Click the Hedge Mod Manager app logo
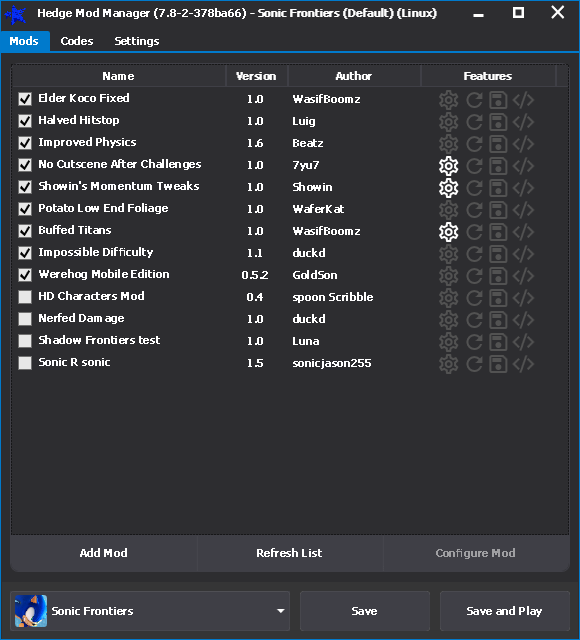 pos(16,14)
